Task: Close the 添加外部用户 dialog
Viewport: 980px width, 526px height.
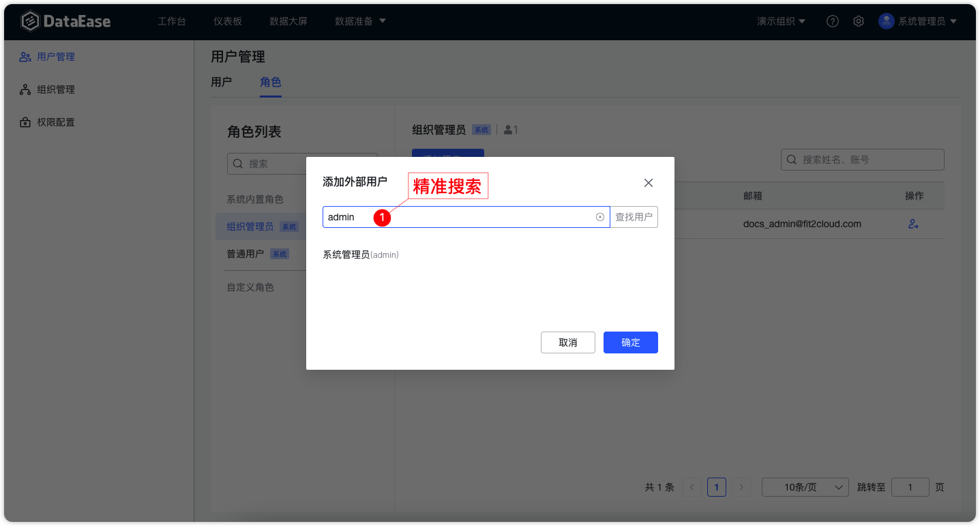Action: (x=649, y=183)
